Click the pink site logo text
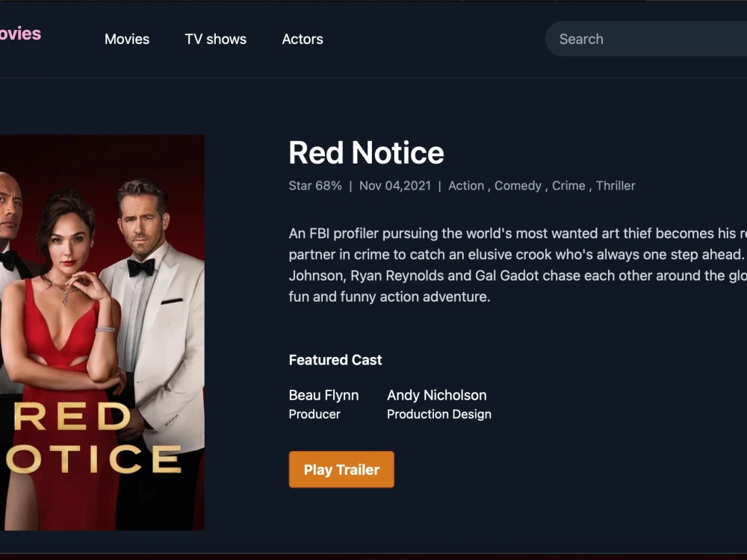 click(20, 34)
